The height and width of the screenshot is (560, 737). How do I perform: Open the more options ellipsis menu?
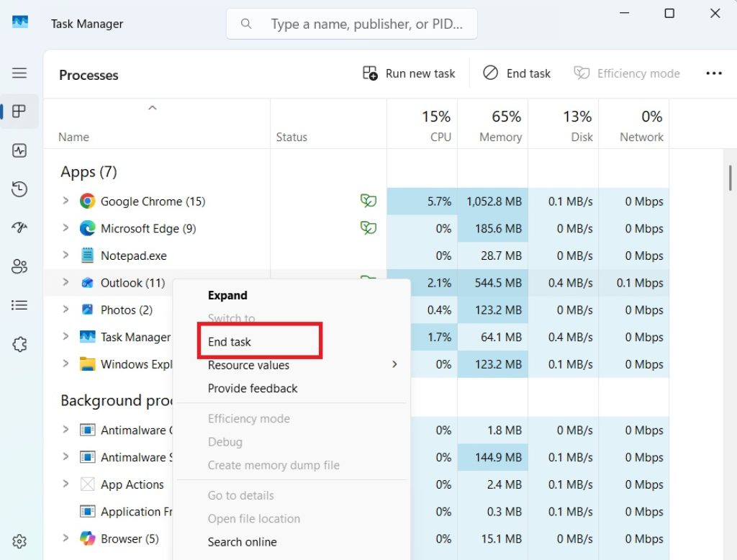pyautogui.click(x=713, y=73)
